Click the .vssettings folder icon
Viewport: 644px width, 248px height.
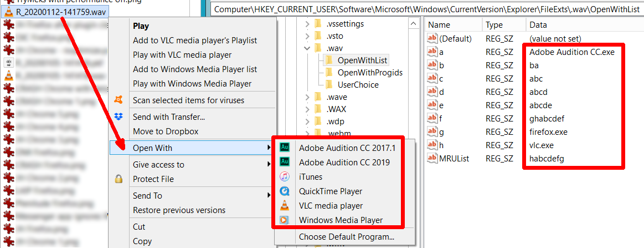click(317, 24)
